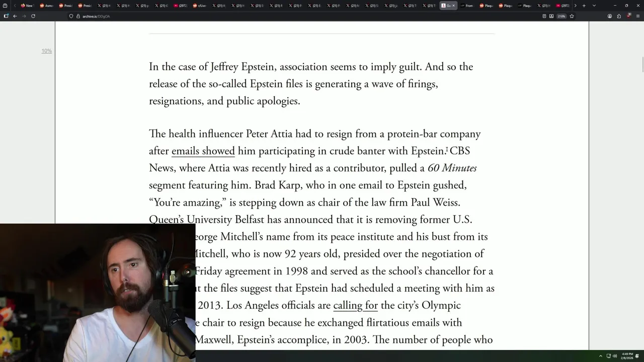644x362 pixels.
Task: Open a new tab with the plus button
Action: point(584,6)
